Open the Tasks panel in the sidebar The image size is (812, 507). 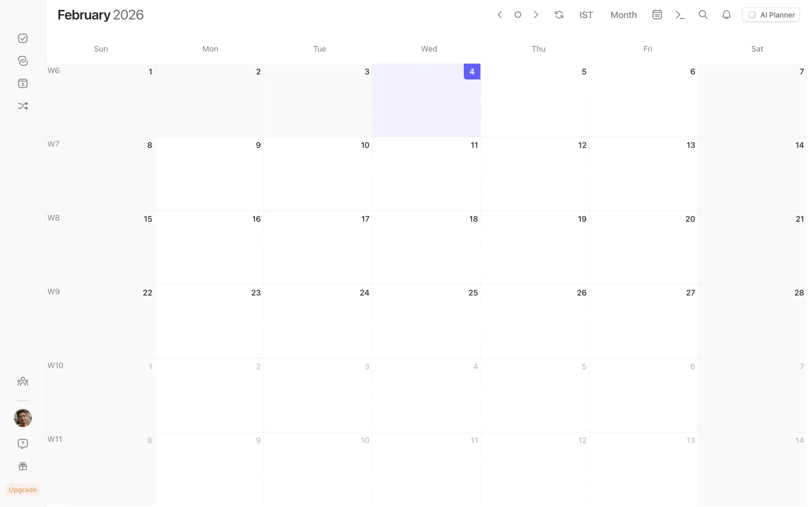pyautogui.click(x=23, y=38)
